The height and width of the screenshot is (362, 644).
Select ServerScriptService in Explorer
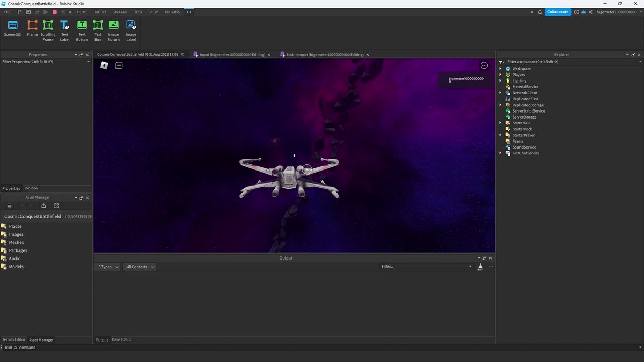pos(528,111)
